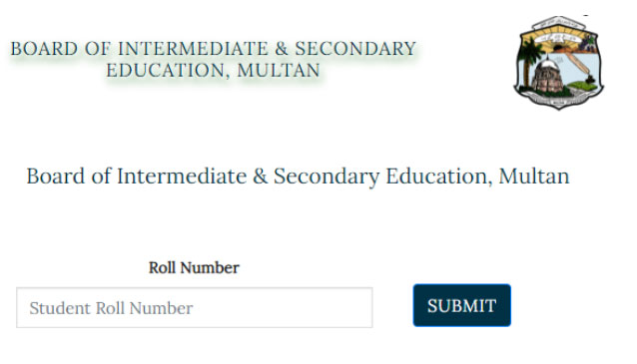Click the palm tree in the crest
Viewport: 637px width, 364px height.
click(530, 62)
